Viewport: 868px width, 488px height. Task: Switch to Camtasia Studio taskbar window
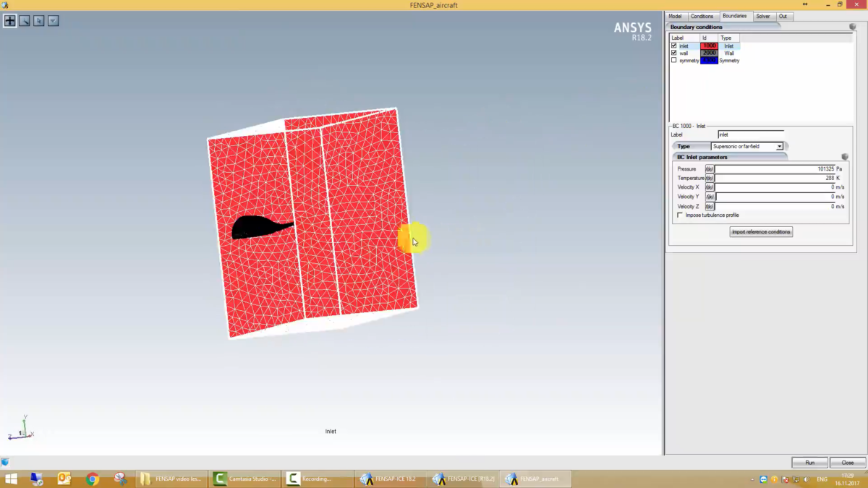[x=246, y=479]
